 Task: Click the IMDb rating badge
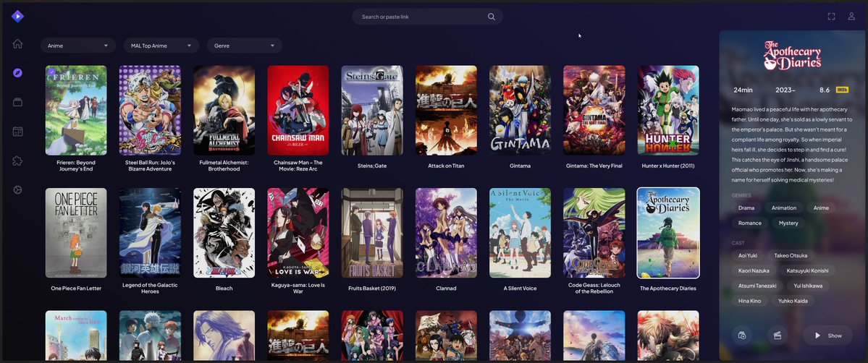tap(842, 90)
